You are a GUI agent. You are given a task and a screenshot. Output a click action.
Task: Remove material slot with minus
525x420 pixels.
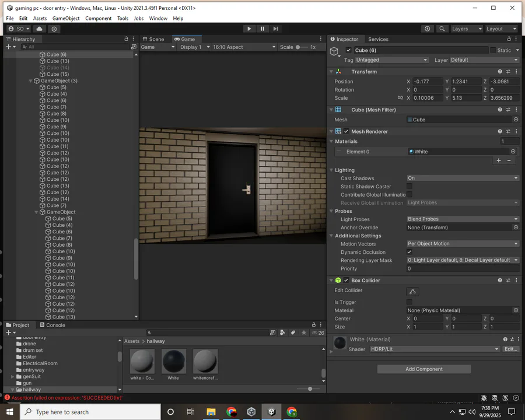[x=509, y=160]
